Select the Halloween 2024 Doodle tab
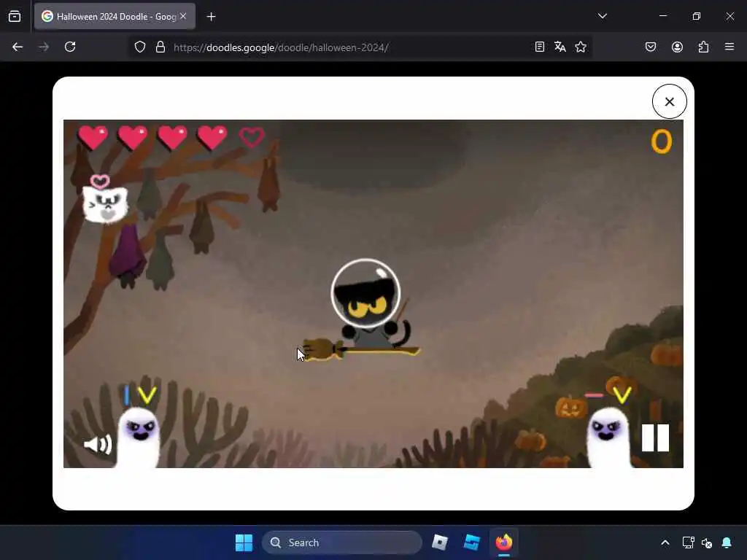 click(115, 16)
